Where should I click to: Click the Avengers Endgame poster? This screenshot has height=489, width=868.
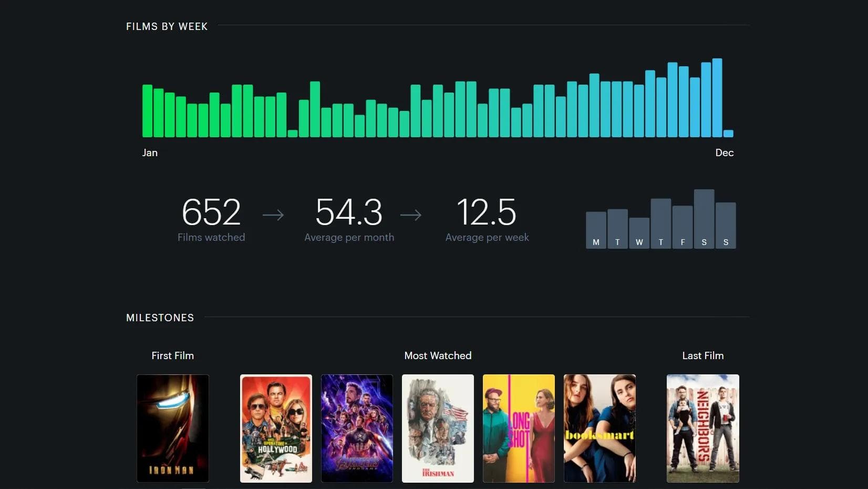tap(357, 429)
